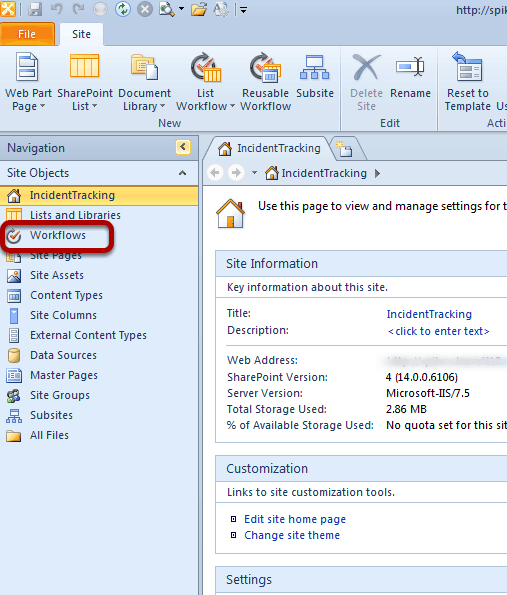Click the breadcrumb Forward arrow
This screenshot has width=507, height=595.
pyautogui.click(x=236, y=173)
